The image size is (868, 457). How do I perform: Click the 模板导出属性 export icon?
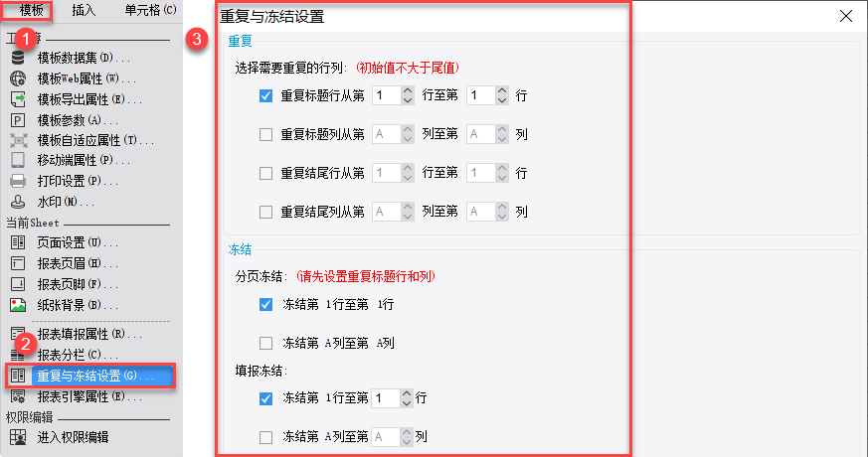[x=17, y=99]
